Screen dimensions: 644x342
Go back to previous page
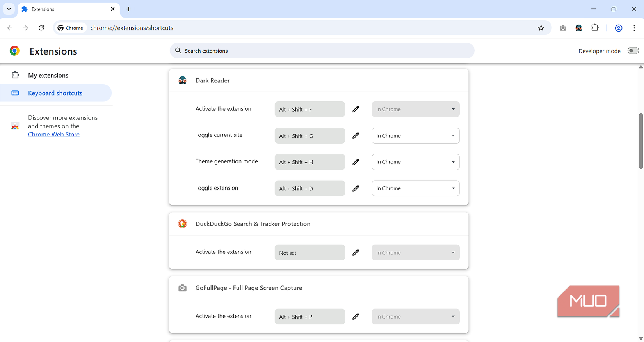[10, 28]
